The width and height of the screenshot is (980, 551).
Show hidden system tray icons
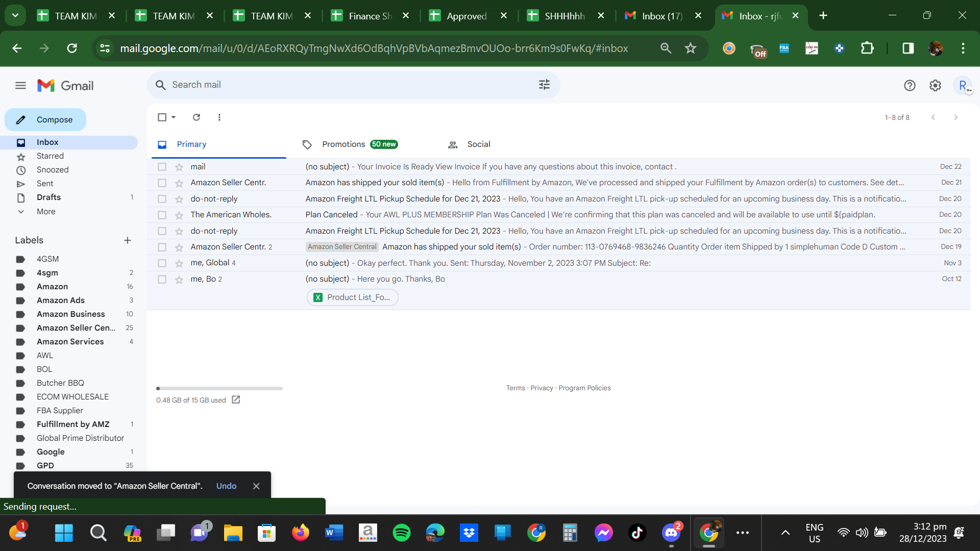click(786, 533)
